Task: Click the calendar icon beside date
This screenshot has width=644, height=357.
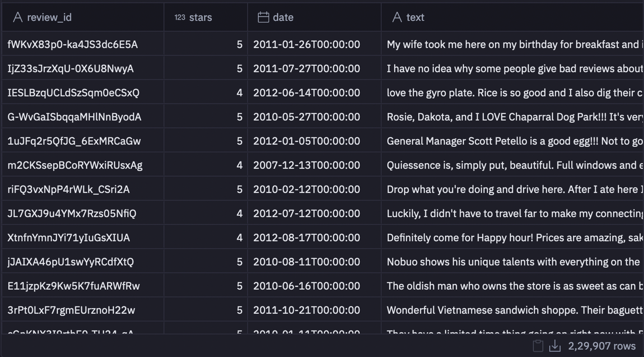Action: pos(263,17)
